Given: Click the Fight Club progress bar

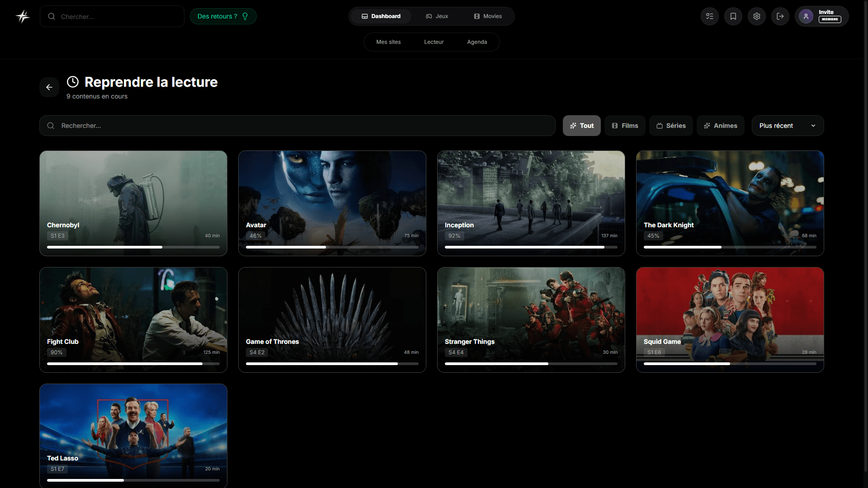Looking at the screenshot, I should click(133, 364).
